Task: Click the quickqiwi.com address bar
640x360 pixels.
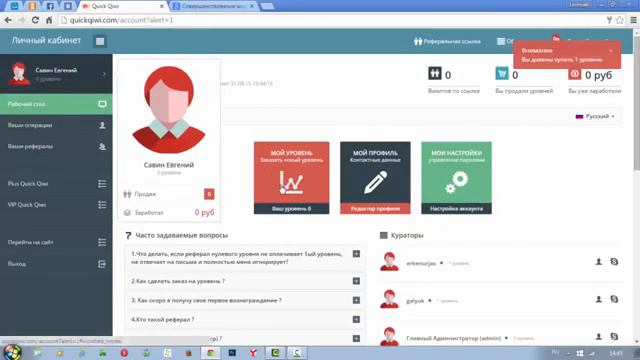Action: (x=331, y=20)
